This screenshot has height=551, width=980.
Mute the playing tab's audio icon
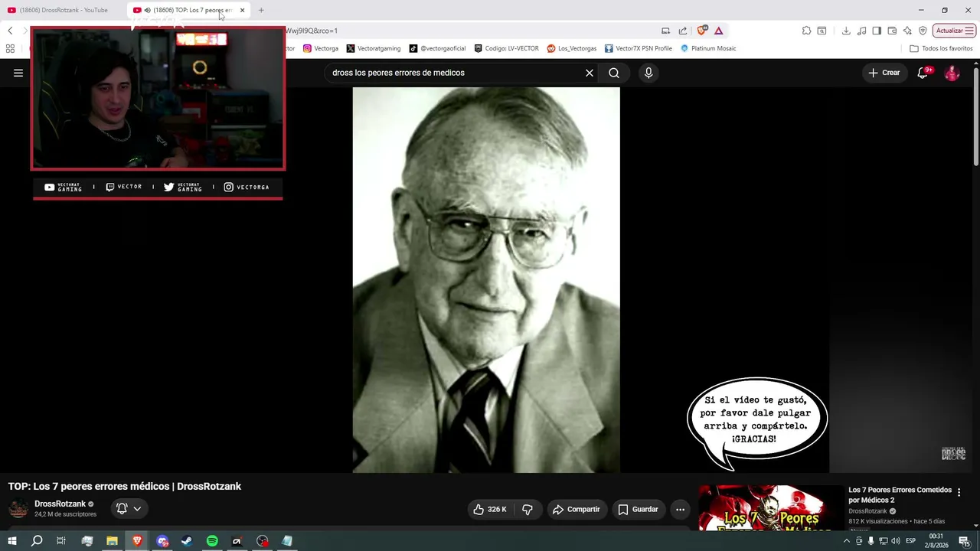[147, 10]
